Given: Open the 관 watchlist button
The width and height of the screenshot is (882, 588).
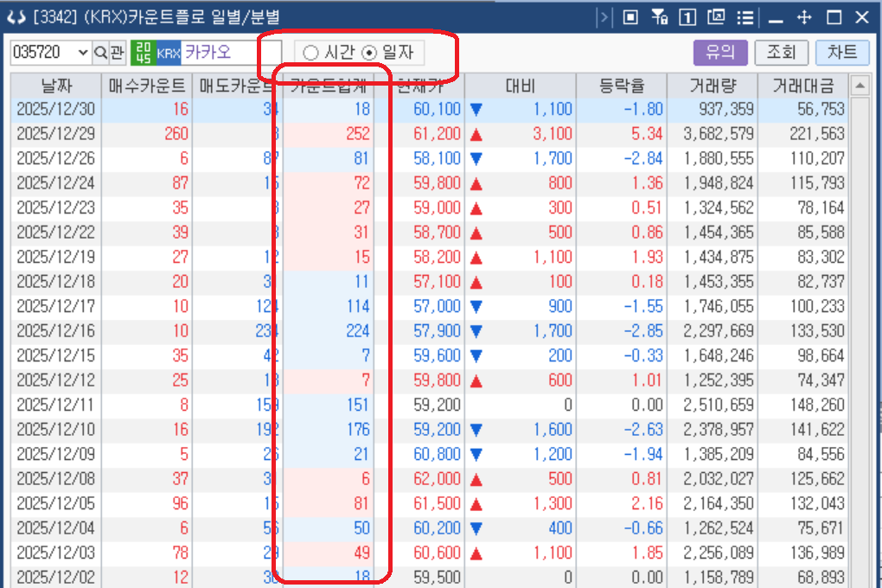Looking at the screenshot, I should [x=117, y=53].
